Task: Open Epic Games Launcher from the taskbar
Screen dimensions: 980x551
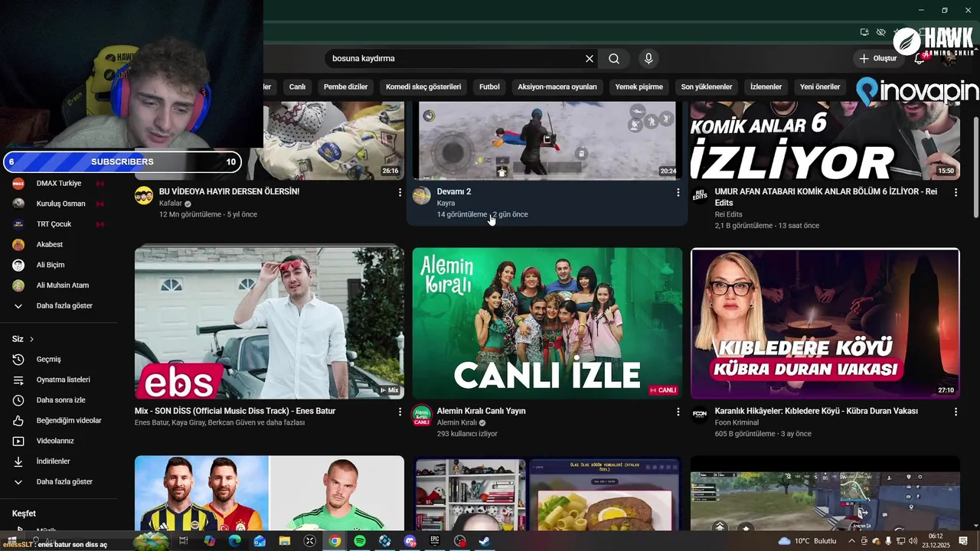Action: 435,541
